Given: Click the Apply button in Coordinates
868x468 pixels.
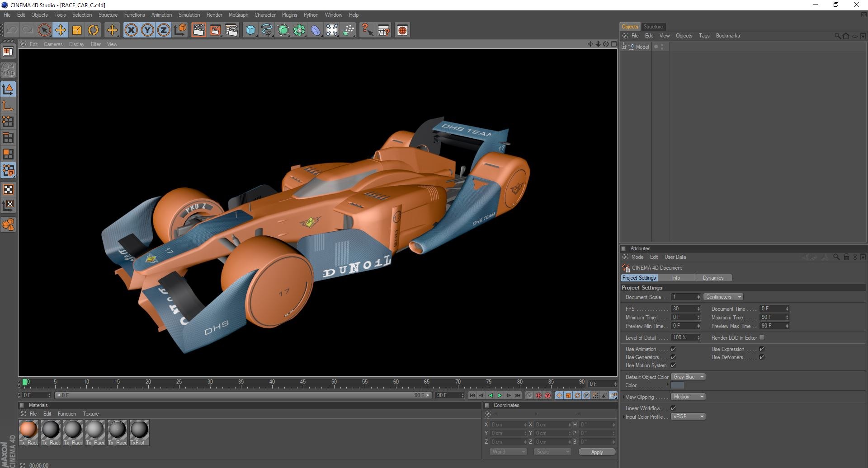Looking at the screenshot, I should 597,452.
